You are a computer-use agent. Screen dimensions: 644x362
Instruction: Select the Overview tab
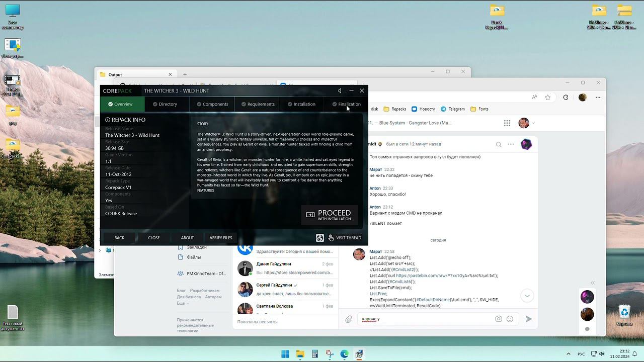click(x=123, y=104)
